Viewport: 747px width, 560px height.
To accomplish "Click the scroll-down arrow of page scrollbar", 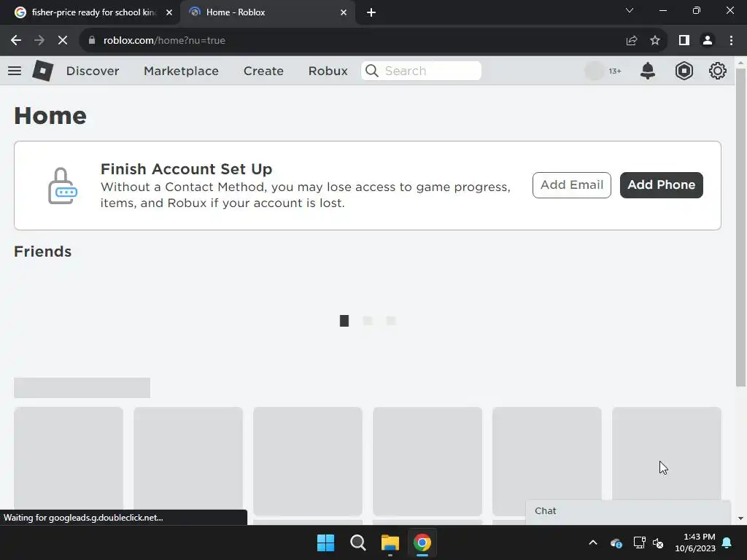I will click(741, 518).
